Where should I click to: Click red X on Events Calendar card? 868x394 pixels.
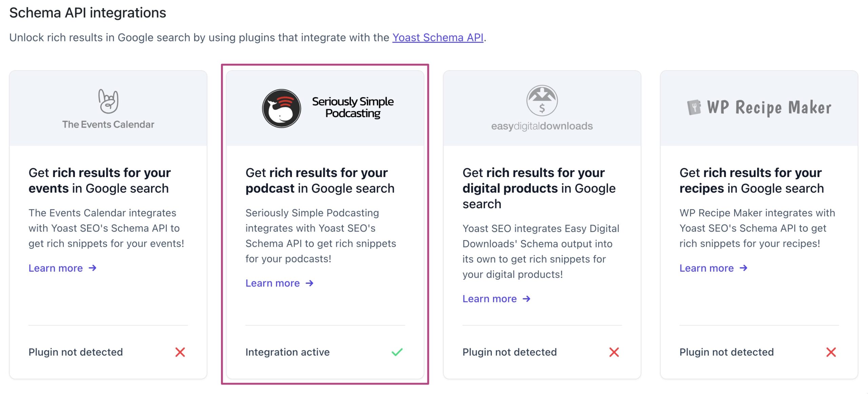pyautogui.click(x=180, y=352)
